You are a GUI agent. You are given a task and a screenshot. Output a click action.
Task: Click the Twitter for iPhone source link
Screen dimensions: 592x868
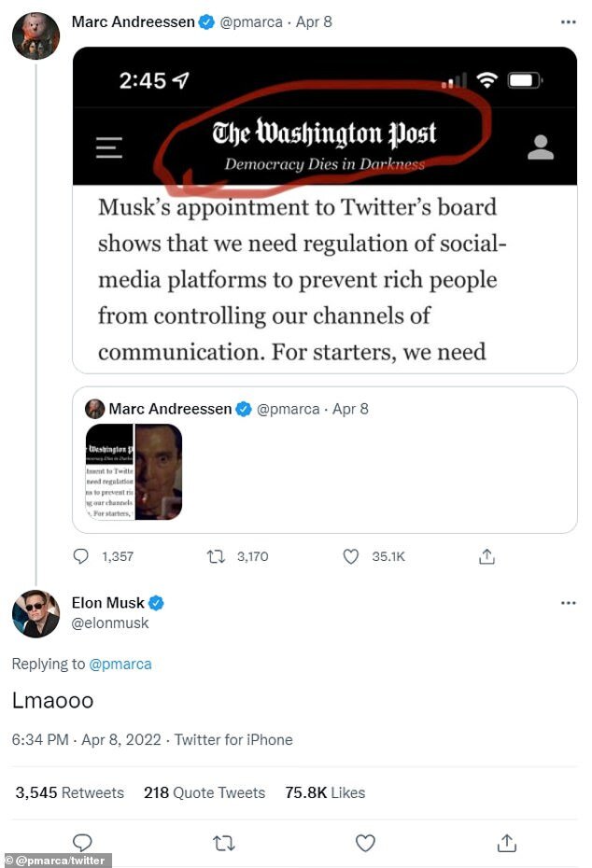point(233,739)
